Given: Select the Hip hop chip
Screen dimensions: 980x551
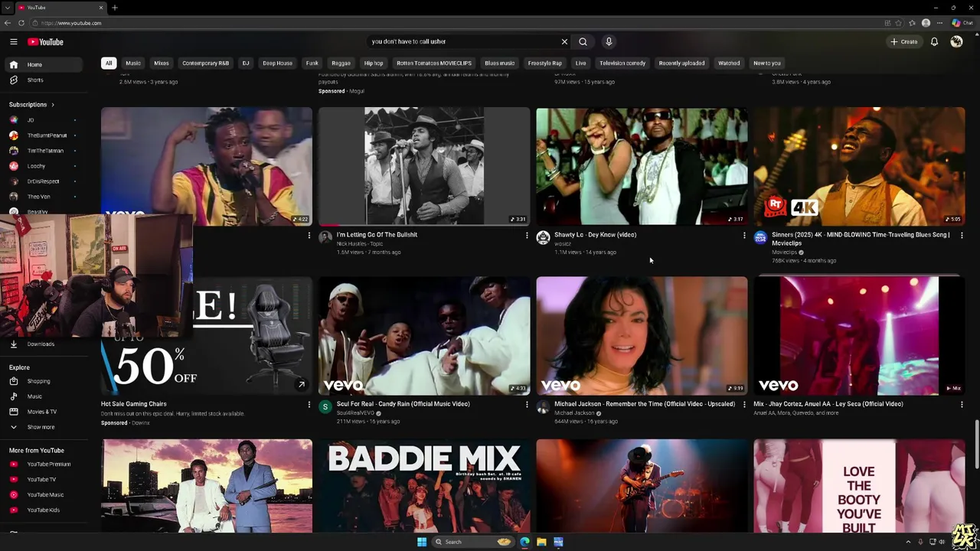Looking at the screenshot, I should (374, 64).
